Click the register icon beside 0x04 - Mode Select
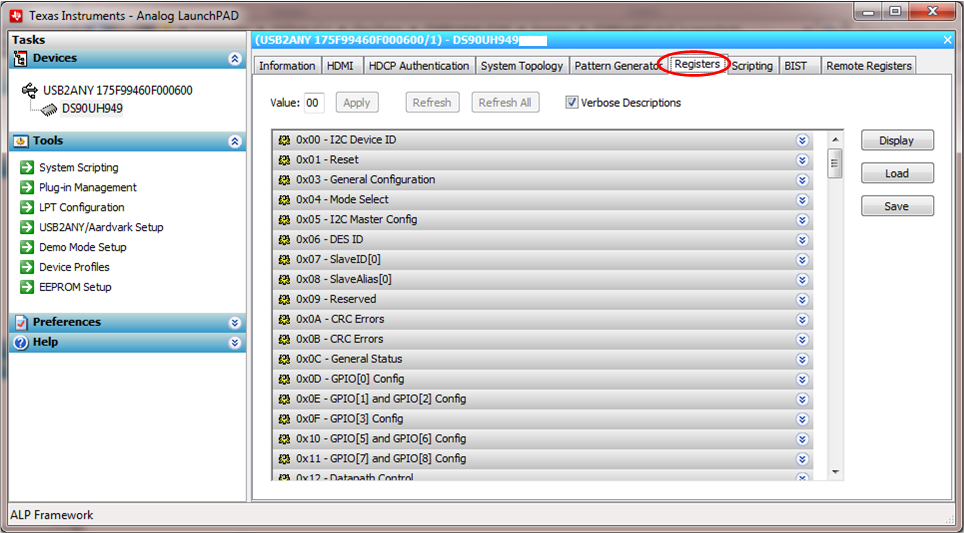964x533 pixels. 284,200
